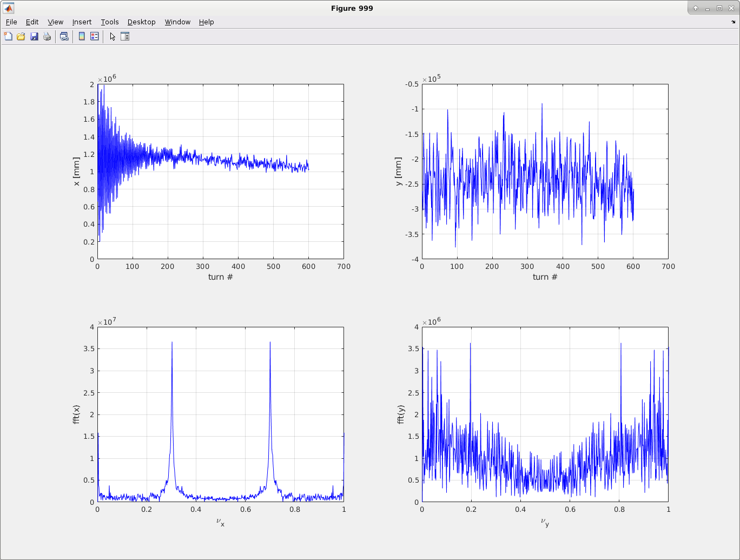Expand the Tools menu
The width and height of the screenshot is (740, 560).
pos(110,22)
